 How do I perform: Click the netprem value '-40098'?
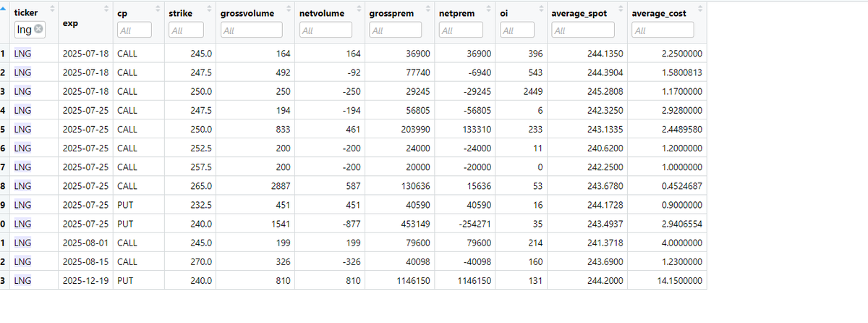point(476,261)
